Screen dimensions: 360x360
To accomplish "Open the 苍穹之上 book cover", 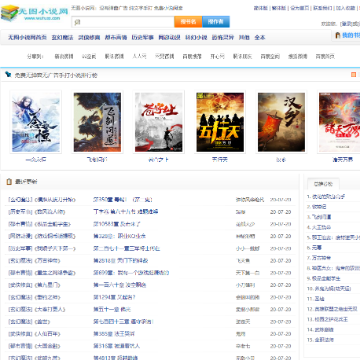I will pyautogui.click(x=159, y=122).
